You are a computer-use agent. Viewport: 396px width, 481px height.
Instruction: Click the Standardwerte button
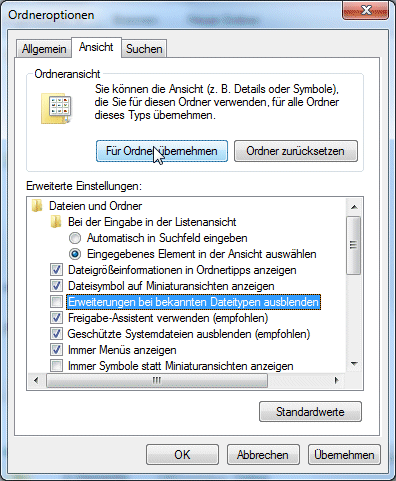310,412
